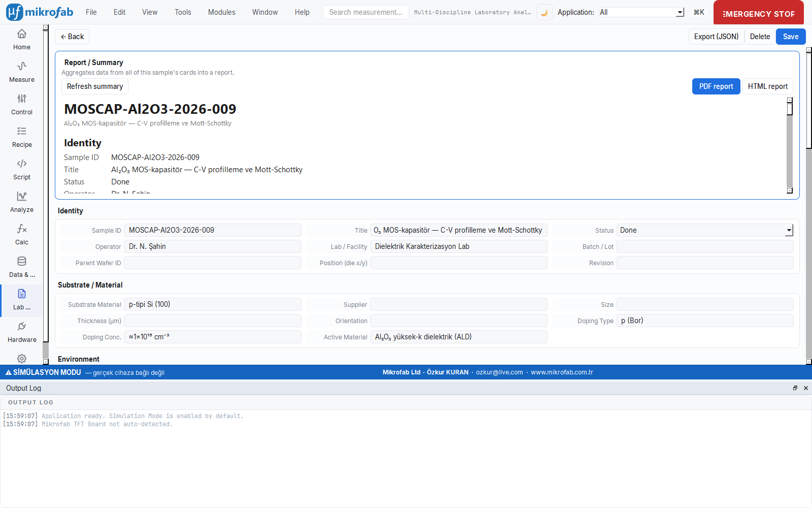
Task: Open the Modules menu
Action: 222,12
